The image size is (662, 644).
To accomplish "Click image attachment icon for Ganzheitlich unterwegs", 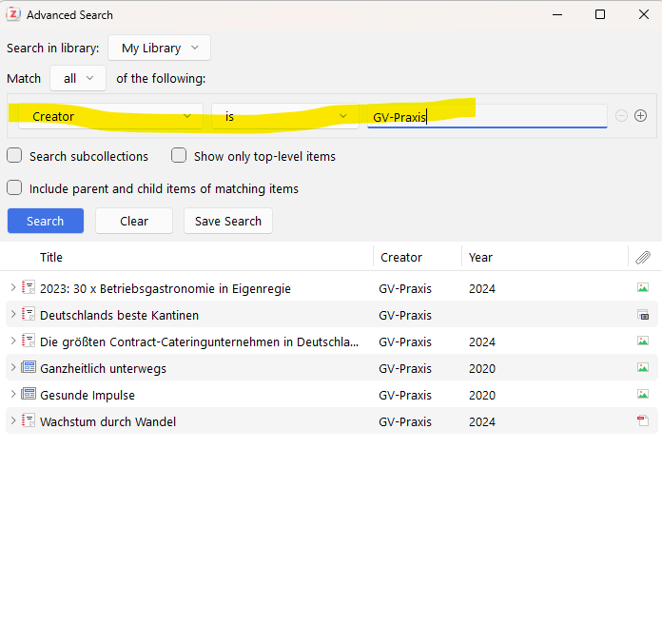I will [x=643, y=368].
